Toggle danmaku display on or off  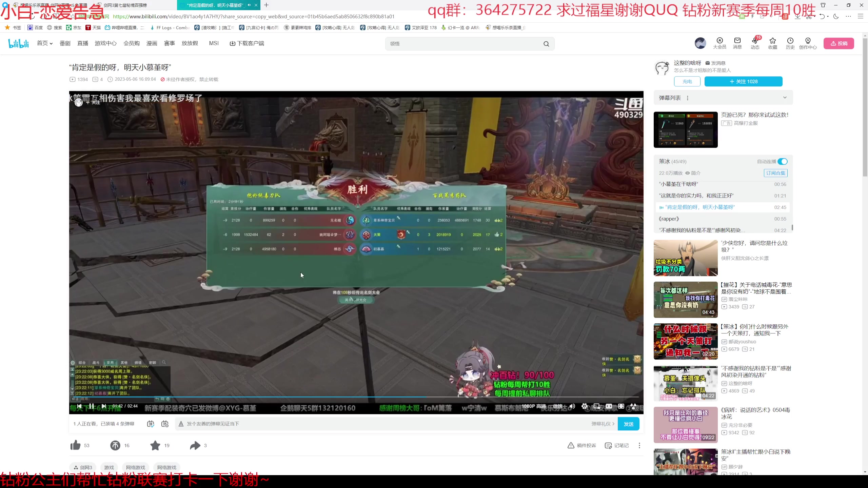[151, 424]
